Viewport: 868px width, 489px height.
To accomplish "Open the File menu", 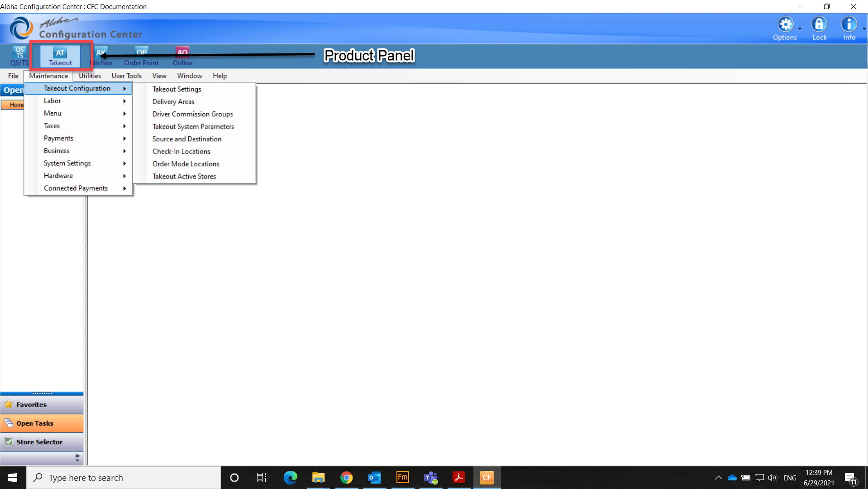I will [x=13, y=76].
